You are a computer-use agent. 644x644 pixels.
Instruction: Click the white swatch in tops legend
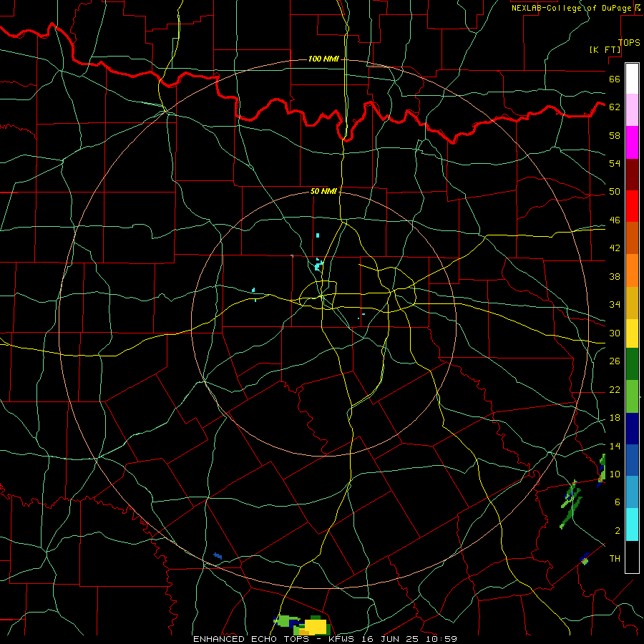tap(632, 79)
